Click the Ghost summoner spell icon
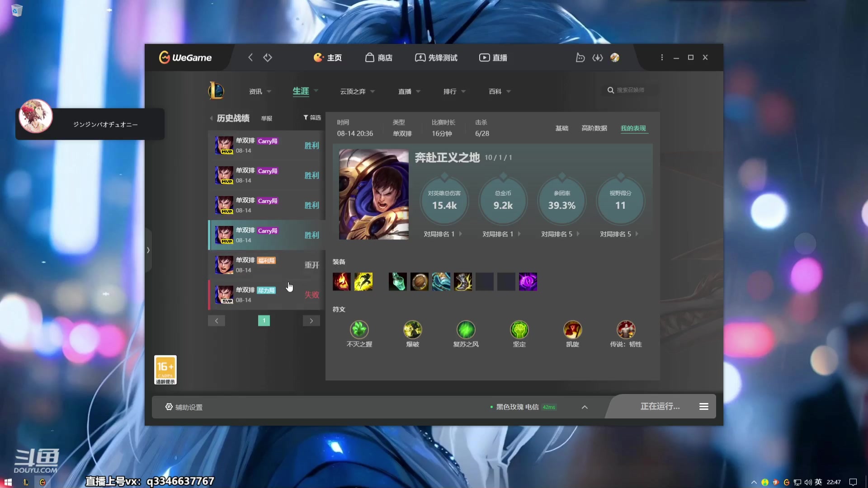Screen dimensions: 868x488 click(x=363, y=282)
